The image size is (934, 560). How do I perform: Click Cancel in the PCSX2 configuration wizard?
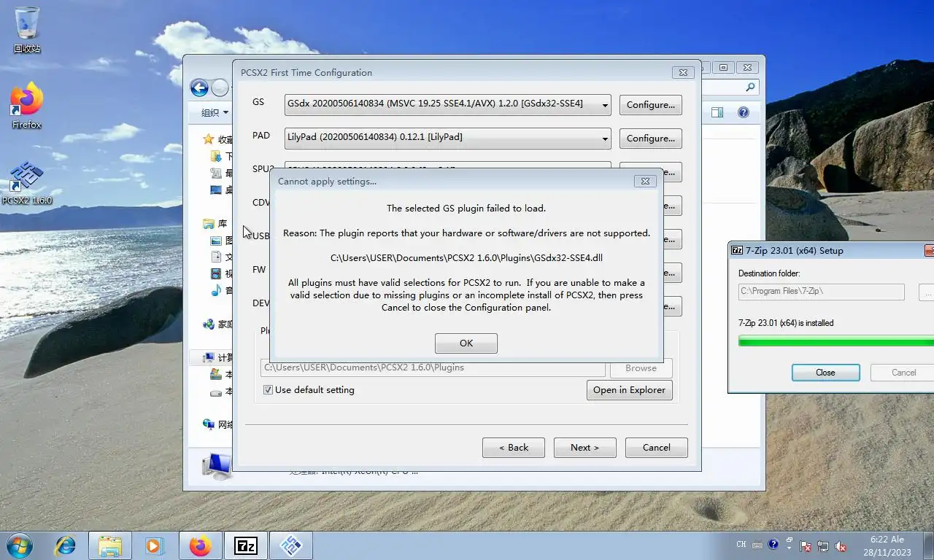pos(657,448)
